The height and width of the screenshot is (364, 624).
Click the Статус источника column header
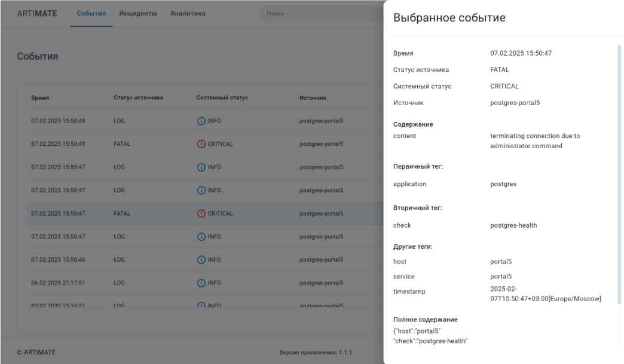138,98
